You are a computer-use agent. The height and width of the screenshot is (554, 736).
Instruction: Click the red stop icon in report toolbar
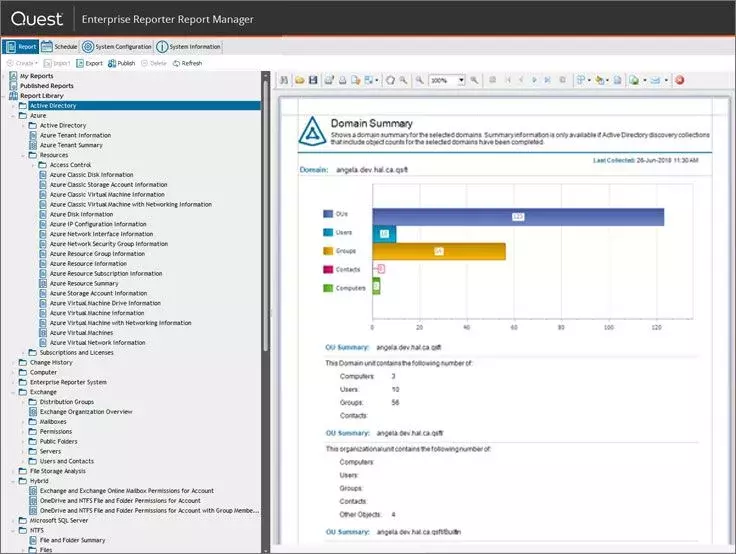[x=679, y=80]
